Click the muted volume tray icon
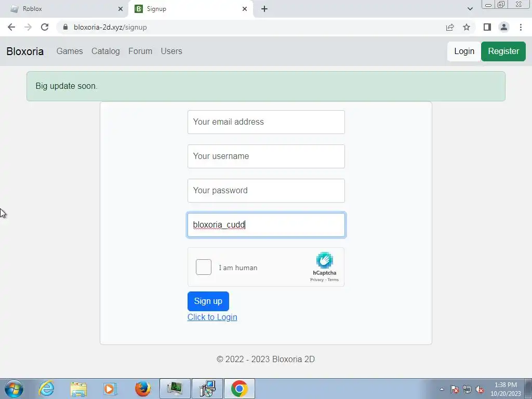Screen dimensions: 532x399 [480, 389]
